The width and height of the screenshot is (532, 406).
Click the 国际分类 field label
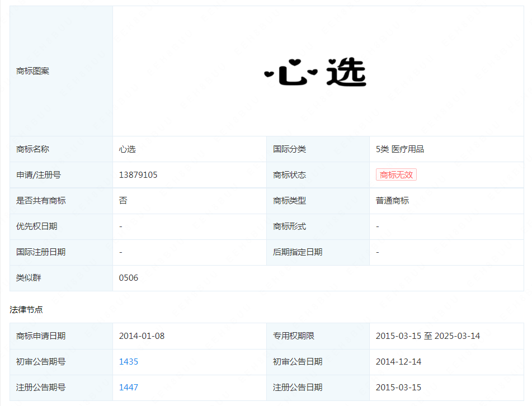tap(289, 149)
